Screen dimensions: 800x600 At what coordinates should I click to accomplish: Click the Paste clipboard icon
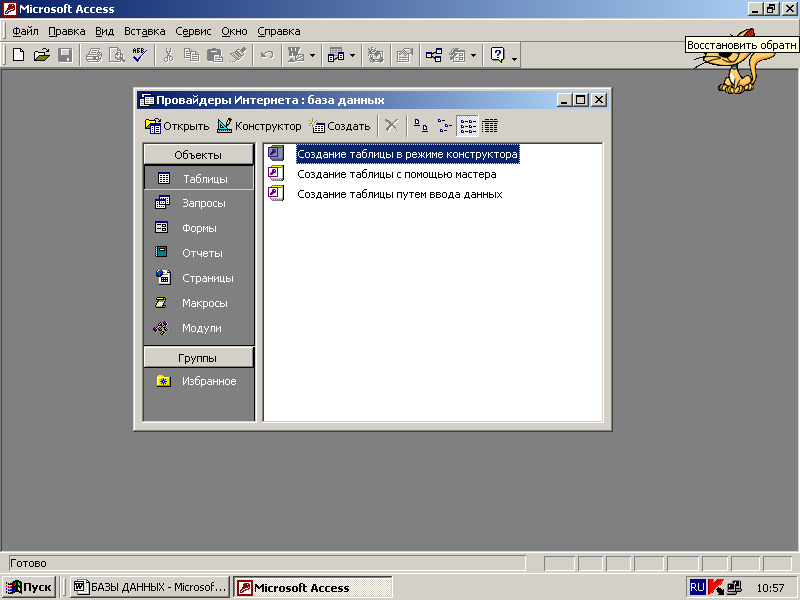(215, 55)
